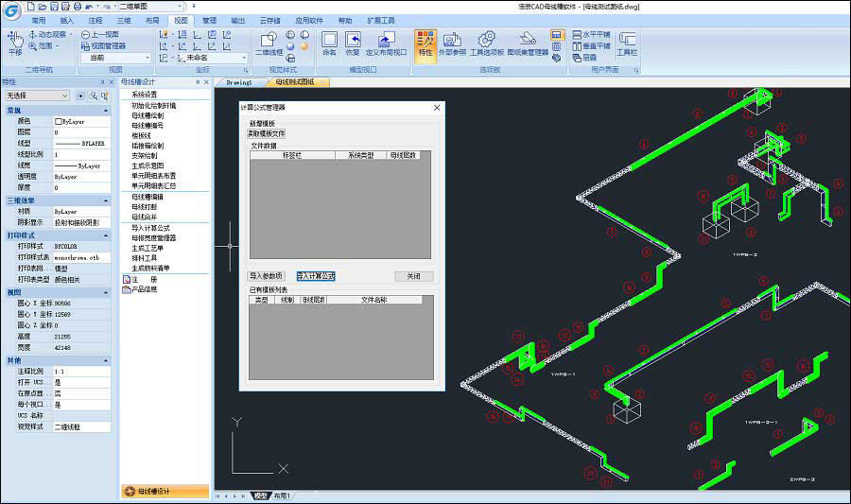Screen dimensions: 851x504
Task: Click the 二维线框 visual style icon
Action: [x=269, y=43]
